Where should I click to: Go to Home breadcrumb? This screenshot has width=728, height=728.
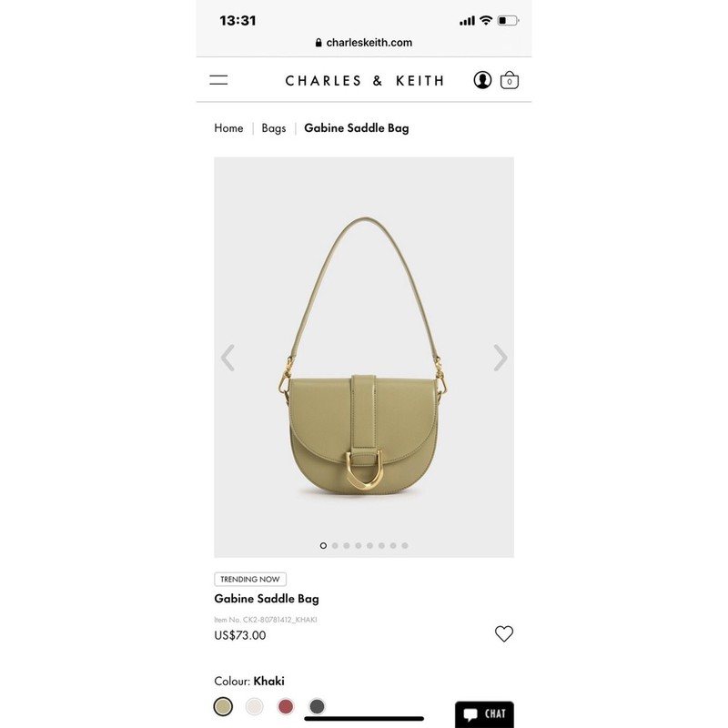(228, 128)
